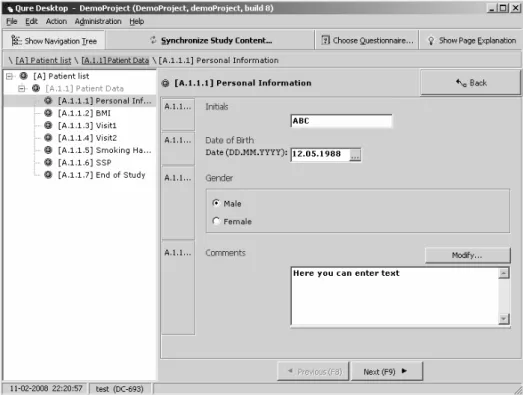This screenshot has height=395, width=523.
Task: Open the Help menu
Action: [x=137, y=21]
